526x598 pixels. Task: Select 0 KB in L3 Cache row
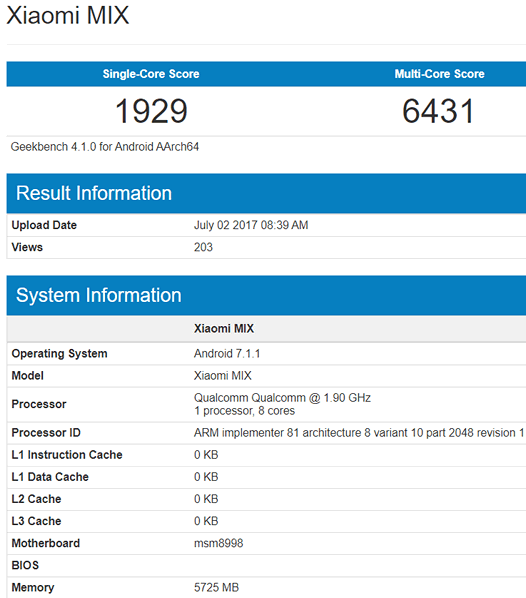coord(206,521)
